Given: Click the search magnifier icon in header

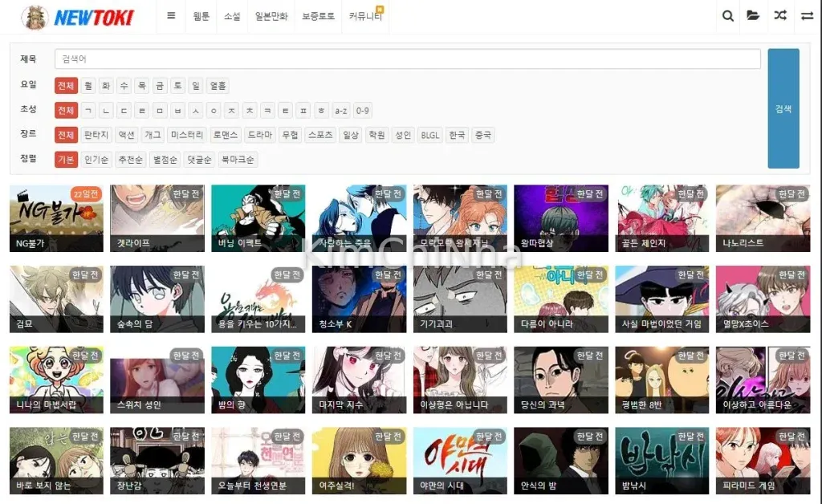Looking at the screenshot, I should pos(728,16).
